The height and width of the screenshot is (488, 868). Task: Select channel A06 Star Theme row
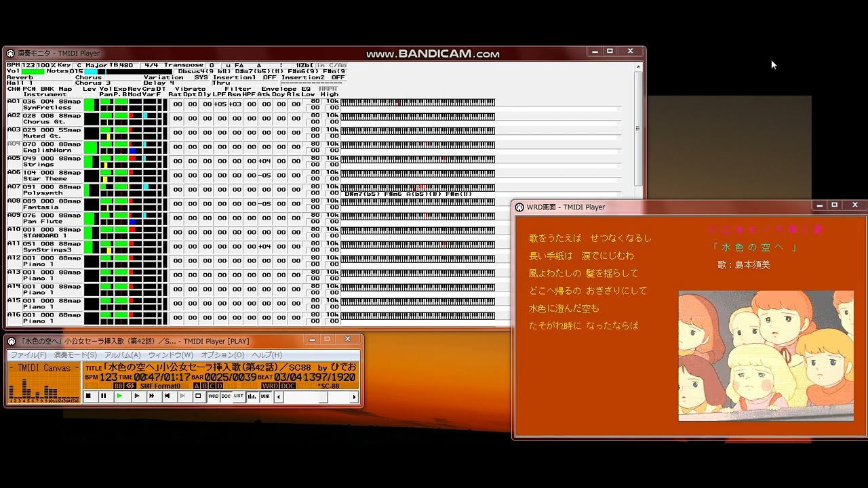coord(45,176)
